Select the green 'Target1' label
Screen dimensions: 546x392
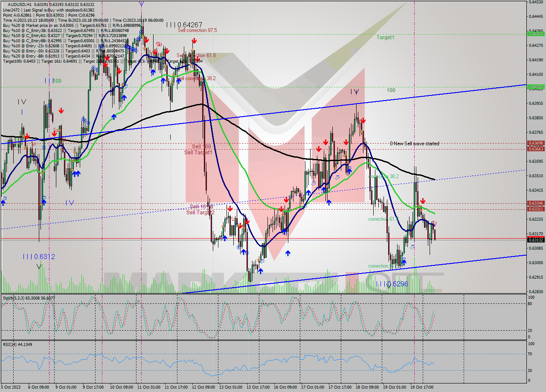tap(385, 37)
